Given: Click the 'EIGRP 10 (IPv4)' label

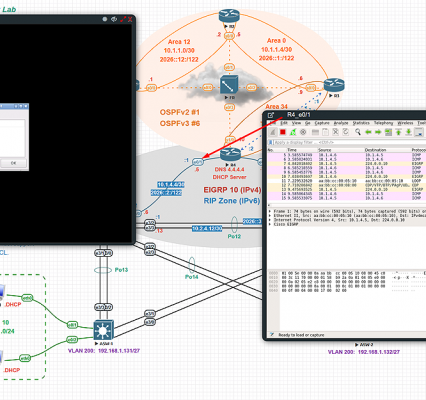Looking at the screenshot, I should pos(232,190).
